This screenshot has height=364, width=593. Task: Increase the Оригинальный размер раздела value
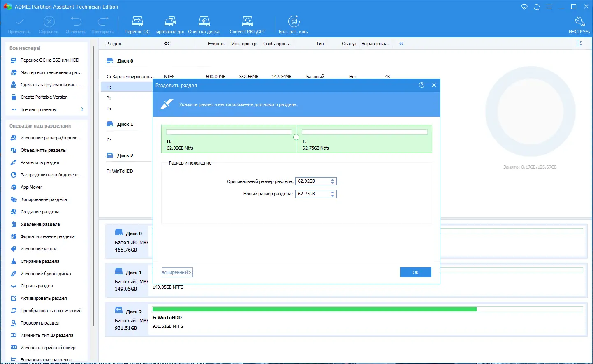(333, 180)
